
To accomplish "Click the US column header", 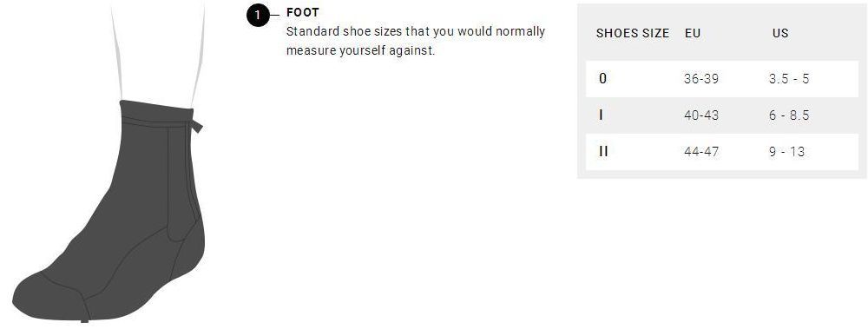I will 780,33.
